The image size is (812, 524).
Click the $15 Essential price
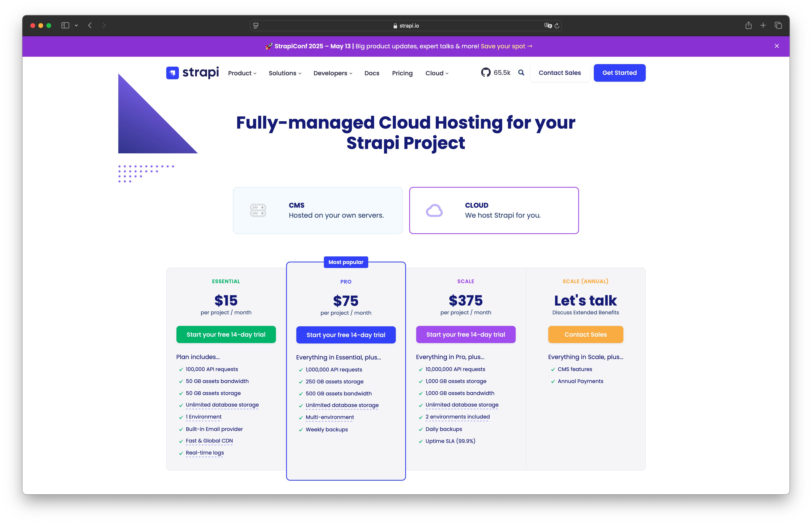tap(226, 301)
